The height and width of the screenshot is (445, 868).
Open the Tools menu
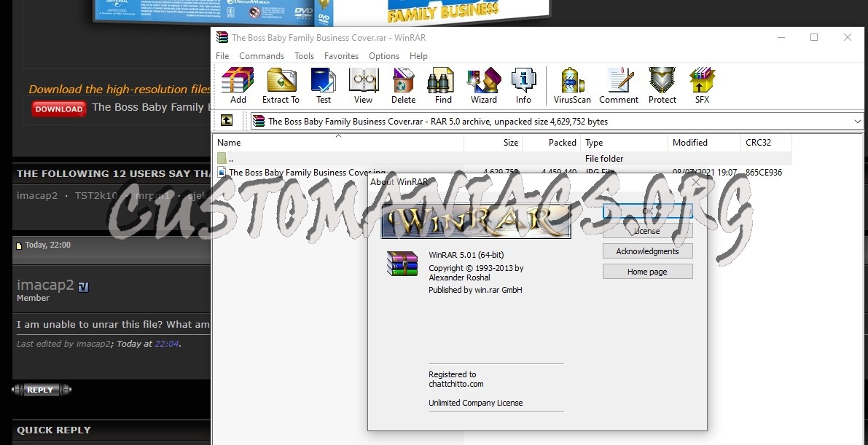305,56
